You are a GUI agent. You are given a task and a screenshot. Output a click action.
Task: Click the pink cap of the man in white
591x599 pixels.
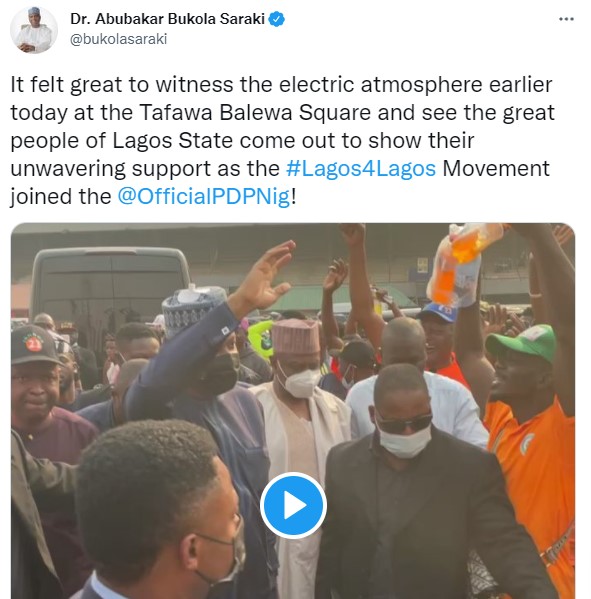click(296, 337)
